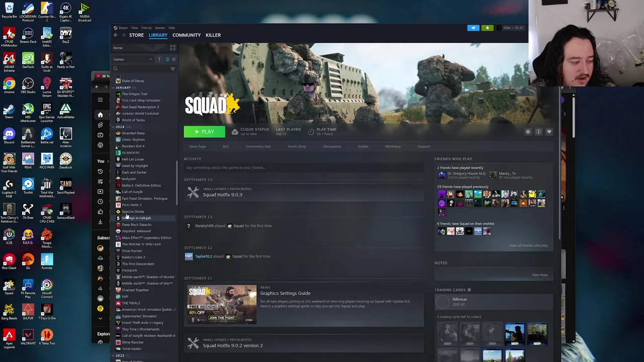Click Squad game info icon
The height and width of the screenshot is (362, 644).
[x=538, y=132]
